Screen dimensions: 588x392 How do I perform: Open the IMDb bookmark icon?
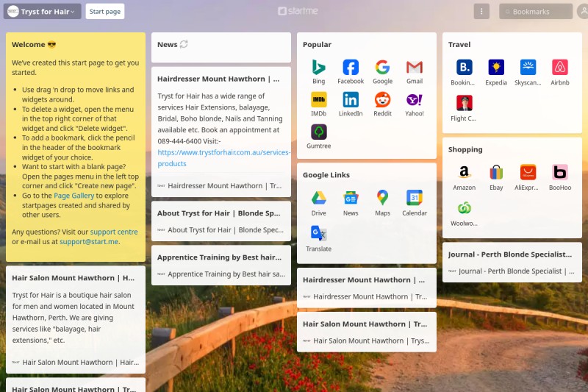[x=318, y=100]
